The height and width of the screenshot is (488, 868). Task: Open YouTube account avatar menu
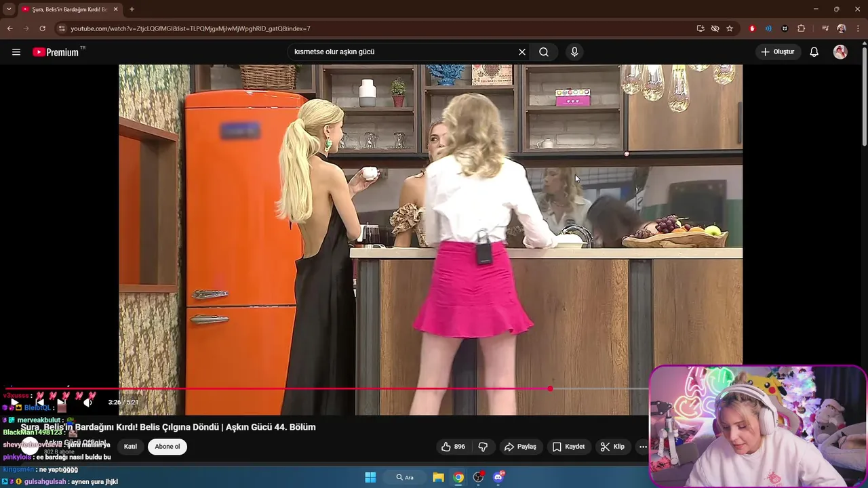tap(840, 52)
